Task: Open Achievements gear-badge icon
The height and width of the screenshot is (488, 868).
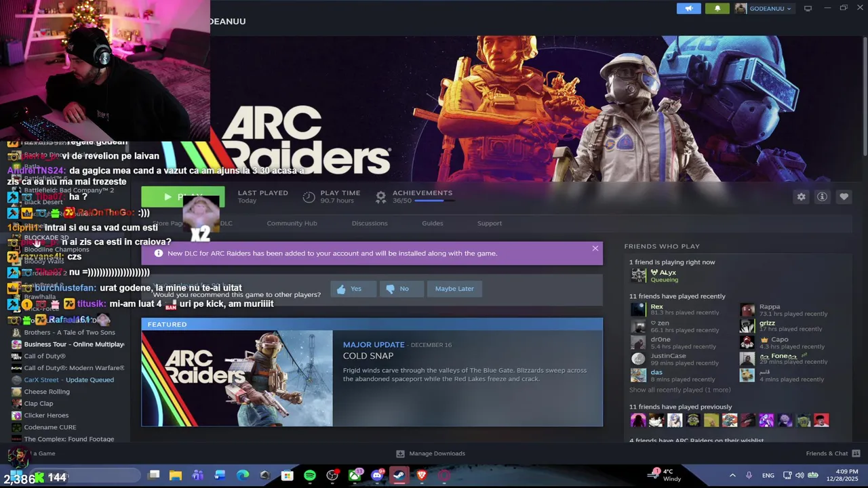Action: [381, 197]
